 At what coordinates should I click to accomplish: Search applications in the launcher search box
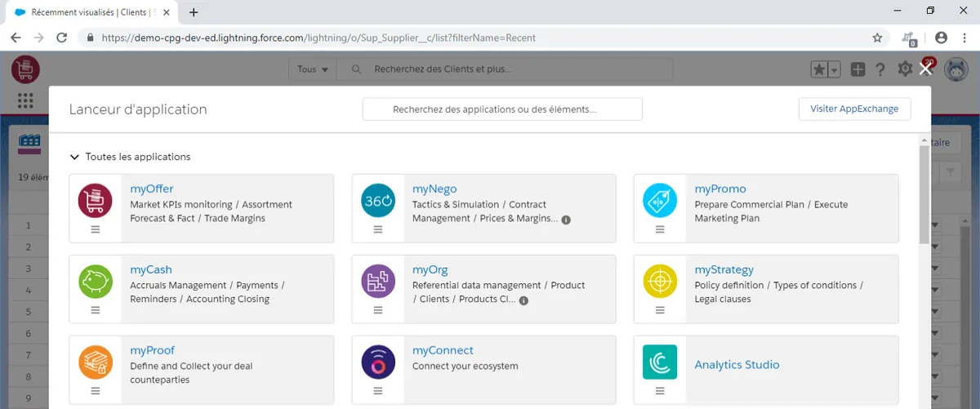pyautogui.click(x=502, y=109)
